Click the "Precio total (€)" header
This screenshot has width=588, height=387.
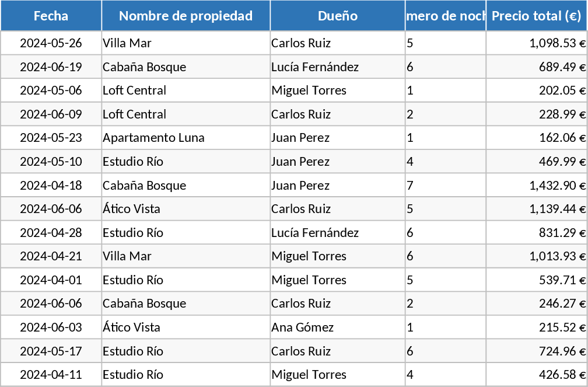[x=535, y=16]
